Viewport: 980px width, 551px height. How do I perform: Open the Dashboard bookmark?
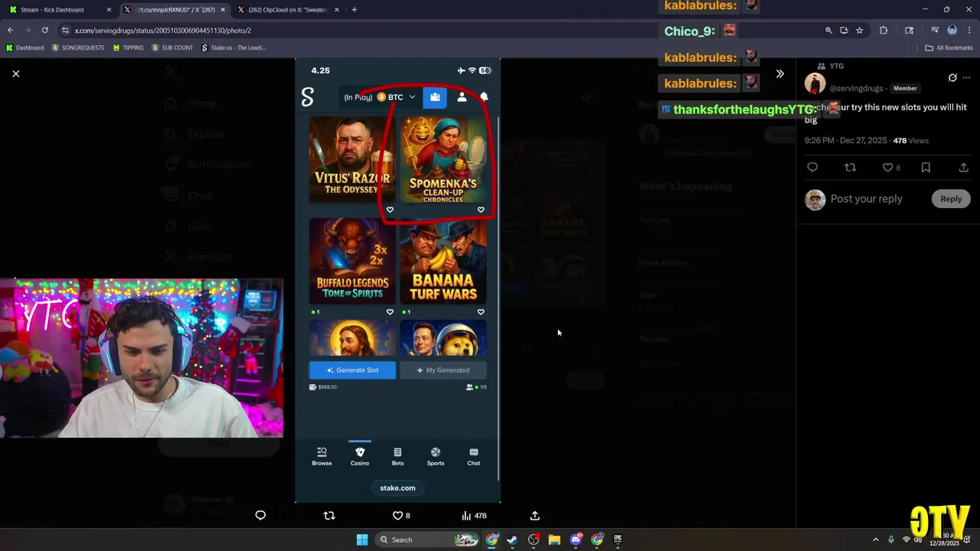tap(24, 47)
